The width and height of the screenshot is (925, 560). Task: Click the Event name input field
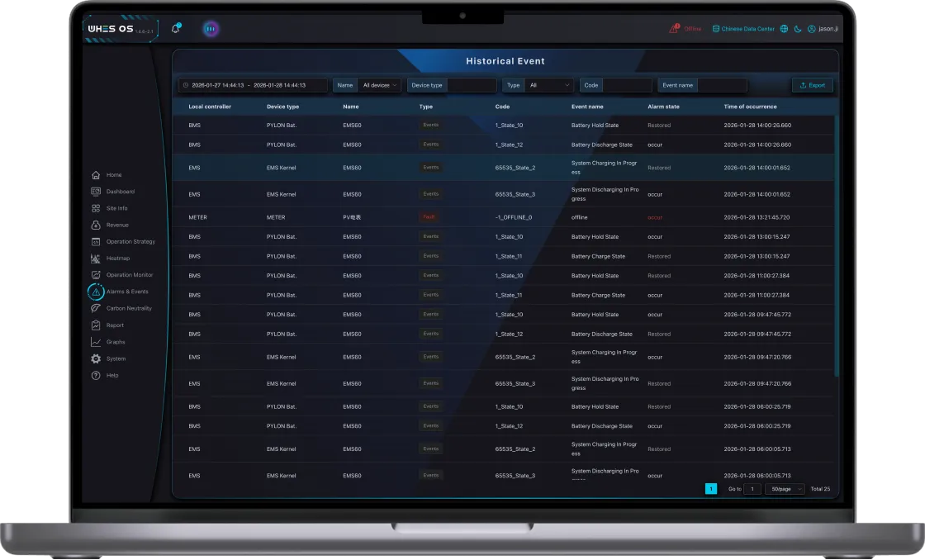(x=722, y=85)
